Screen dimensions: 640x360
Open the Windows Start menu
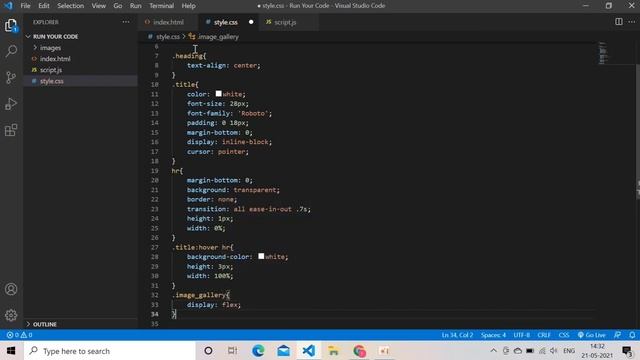pos(11,351)
